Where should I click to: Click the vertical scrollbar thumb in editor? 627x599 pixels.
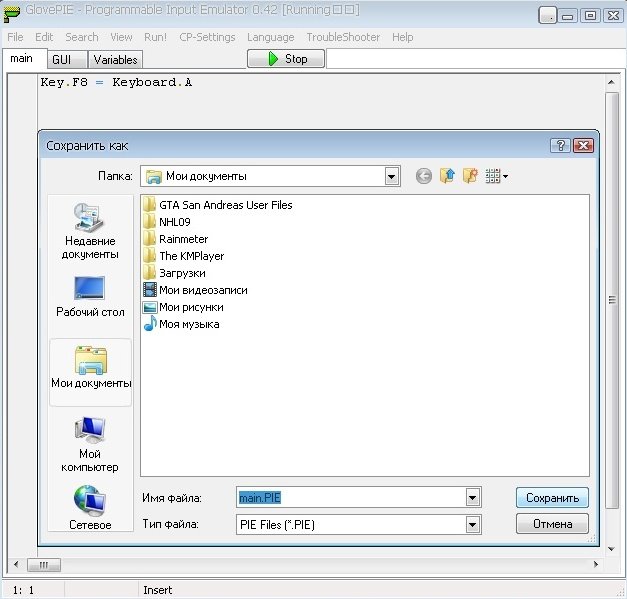coord(612,300)
